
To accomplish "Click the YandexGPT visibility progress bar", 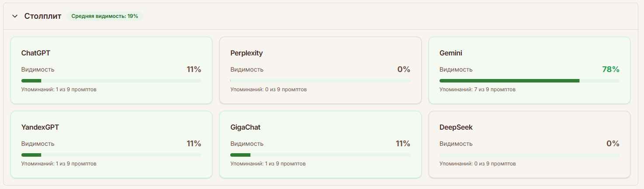I will pyautogui.click(x=111, y=155).
